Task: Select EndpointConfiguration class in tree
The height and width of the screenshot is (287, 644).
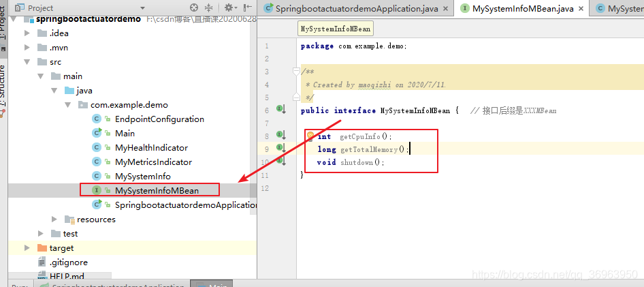Action: tap(159, 119)
